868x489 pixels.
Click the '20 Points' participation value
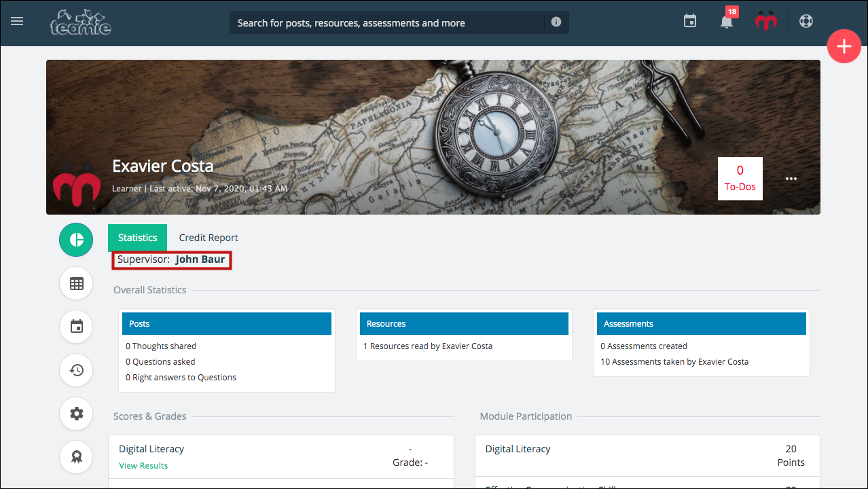pos(791,456)
